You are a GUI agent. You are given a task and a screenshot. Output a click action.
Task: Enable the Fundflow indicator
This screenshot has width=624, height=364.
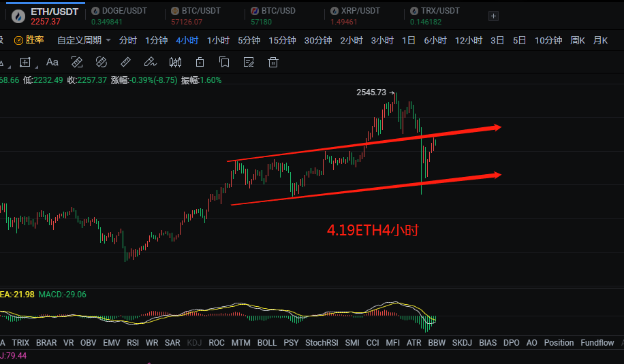pos(597,342)
